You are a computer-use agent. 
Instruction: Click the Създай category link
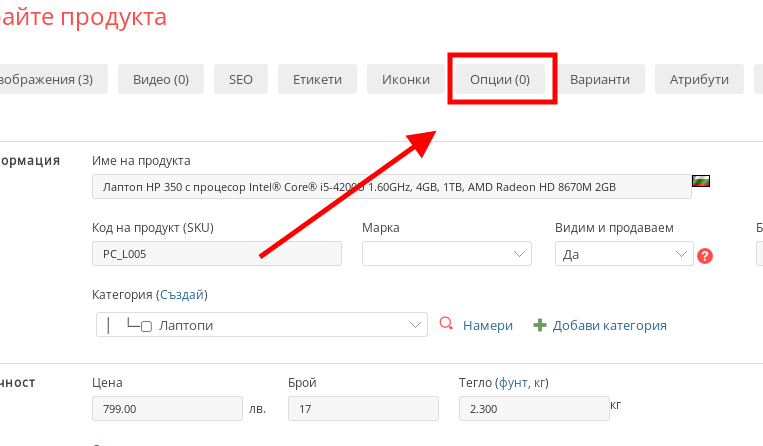point(181,295)
